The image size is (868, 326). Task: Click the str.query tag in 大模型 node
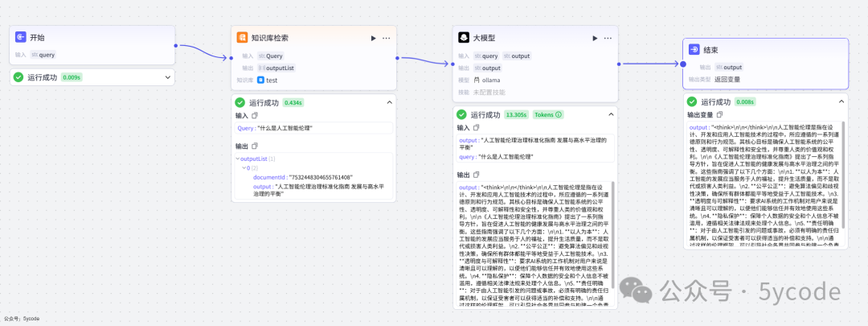pyautogui.click(x=486, y=56)
